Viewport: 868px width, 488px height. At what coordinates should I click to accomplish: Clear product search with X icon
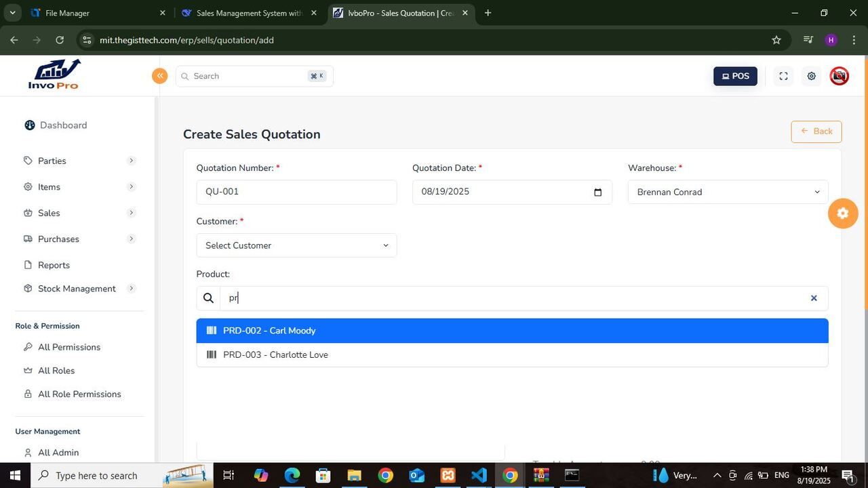point(814,298)
